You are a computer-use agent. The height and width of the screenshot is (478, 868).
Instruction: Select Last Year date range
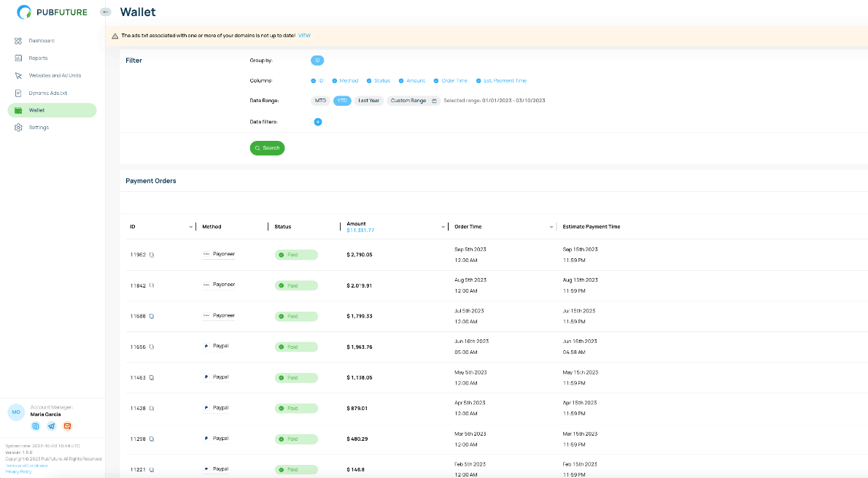pos(368,101)
